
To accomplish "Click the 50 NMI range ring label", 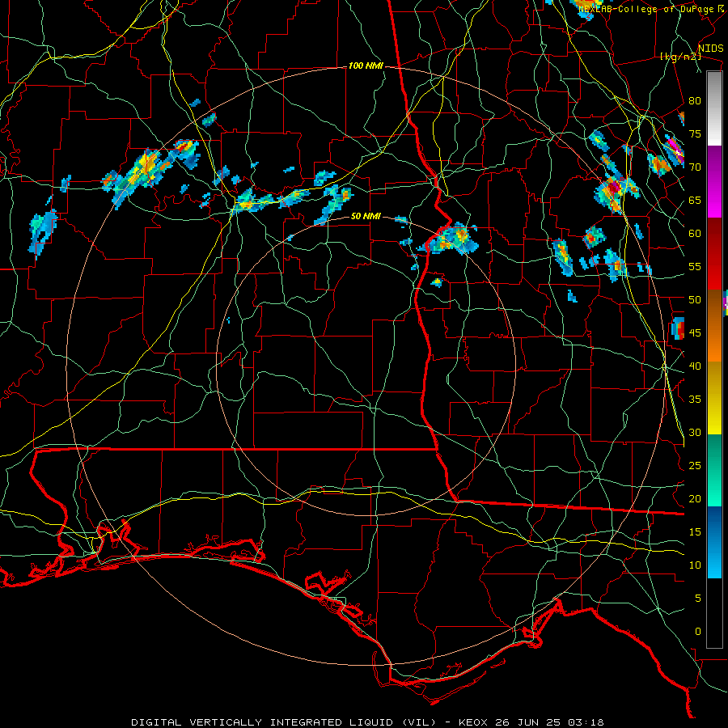I will point(366,216).
